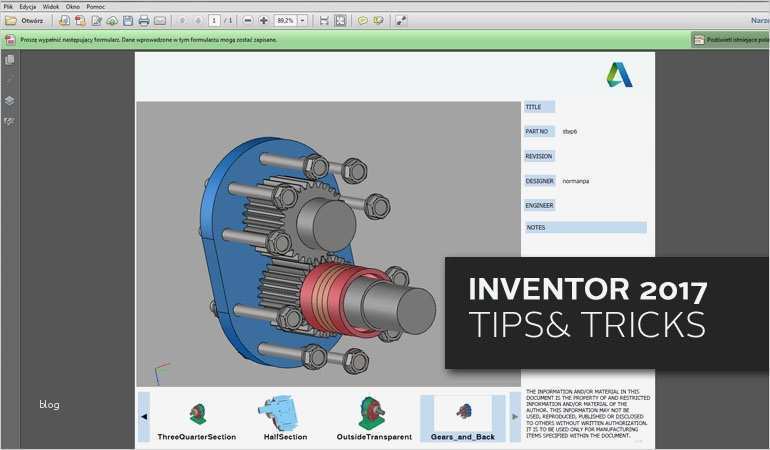770x450 pixels.
Task: Click the ENGINEER field label
Action: (540, 205)
